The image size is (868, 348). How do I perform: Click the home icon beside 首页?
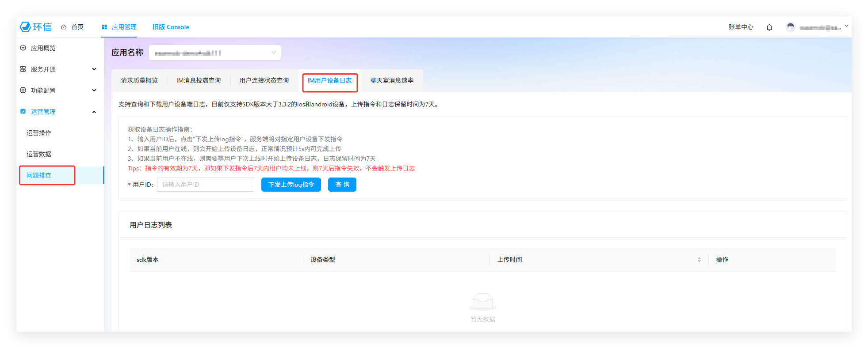click(64, 27)
